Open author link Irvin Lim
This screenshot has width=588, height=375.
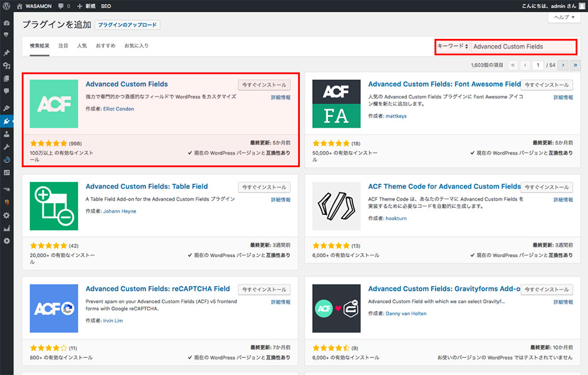click(113, 321)
